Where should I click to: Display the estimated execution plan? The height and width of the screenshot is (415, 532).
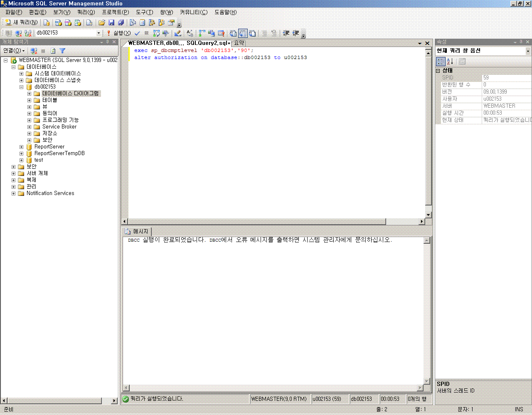click(x=156, y=33)
